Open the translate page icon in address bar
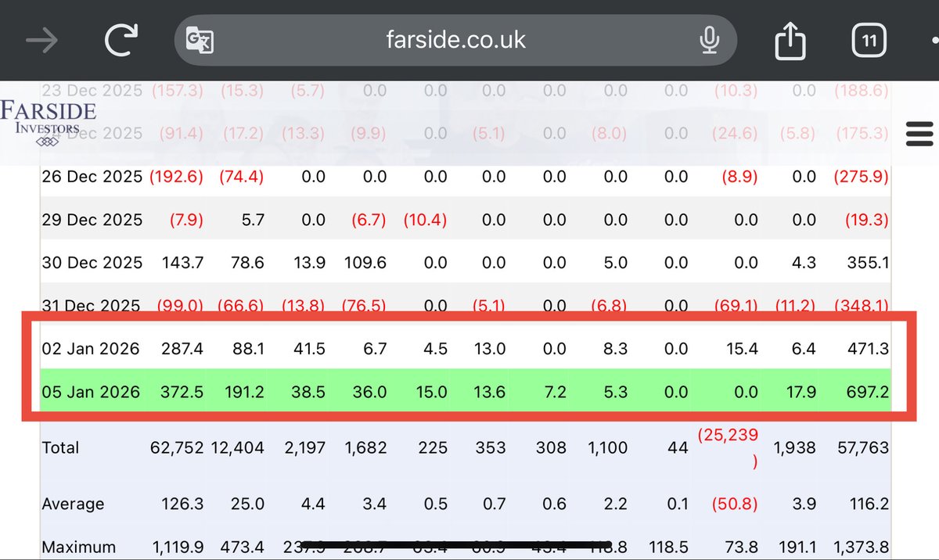 pos(200,40)
